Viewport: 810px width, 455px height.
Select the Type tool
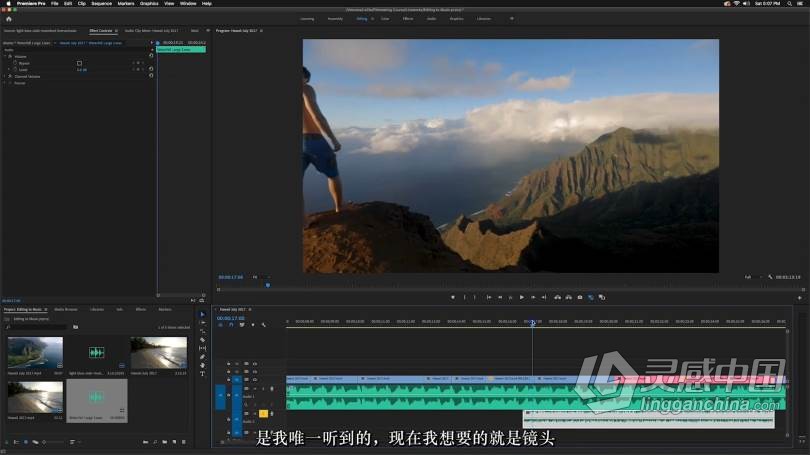[x=202, y=373]
